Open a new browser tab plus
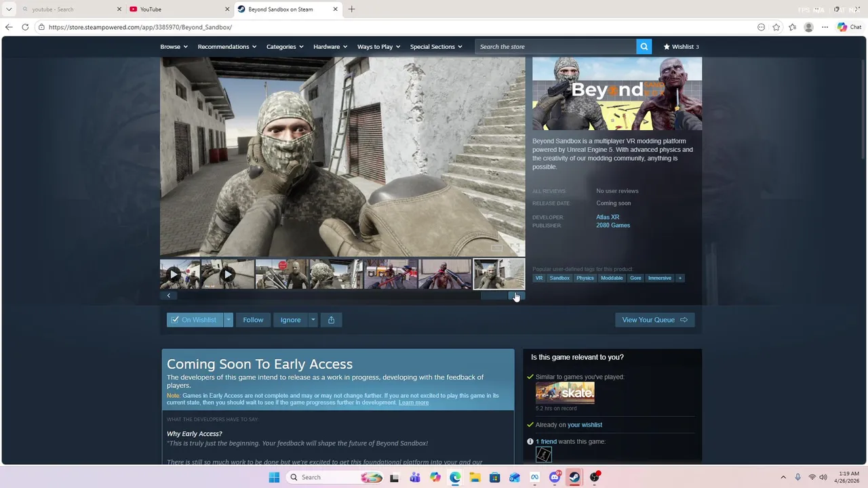The width and height of the screenshot is (868, 488). coord(351,9)
